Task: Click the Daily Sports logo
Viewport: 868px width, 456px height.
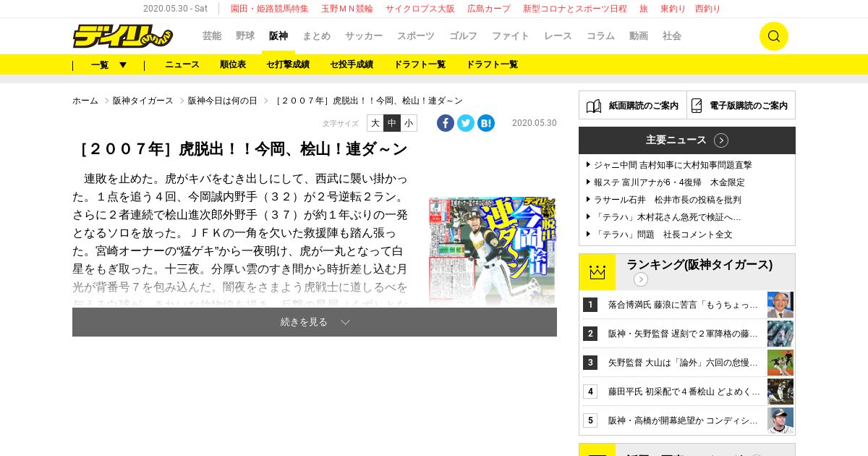Action: (122, 36)
